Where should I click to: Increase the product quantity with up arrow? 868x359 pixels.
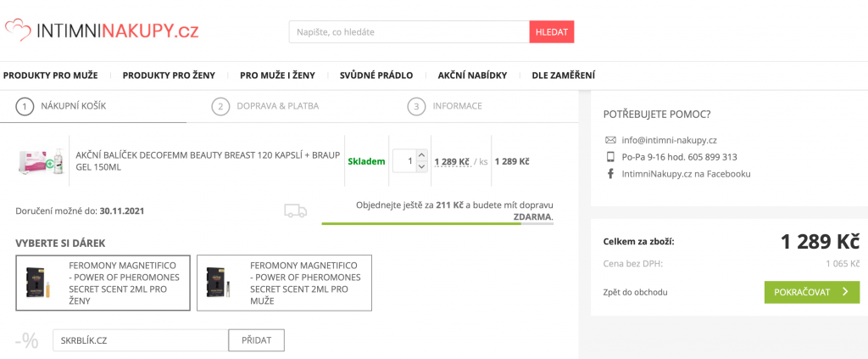(x=422, y=154)
